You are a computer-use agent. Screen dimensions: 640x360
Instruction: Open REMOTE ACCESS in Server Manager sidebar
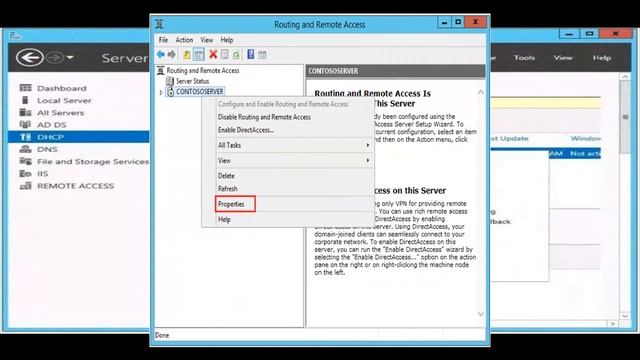point(76,186)
